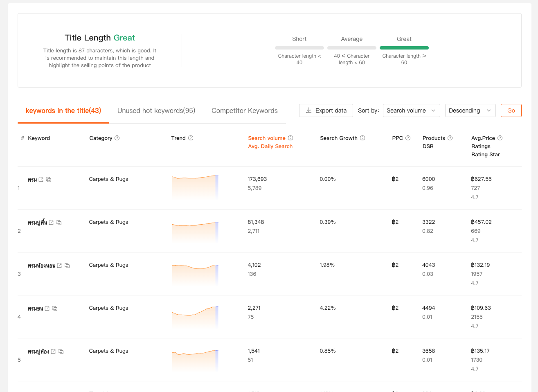Copy the keyword พรมปูพื้น
The image size is (538, 392).
pyautogui.click(x=59, y=223)
